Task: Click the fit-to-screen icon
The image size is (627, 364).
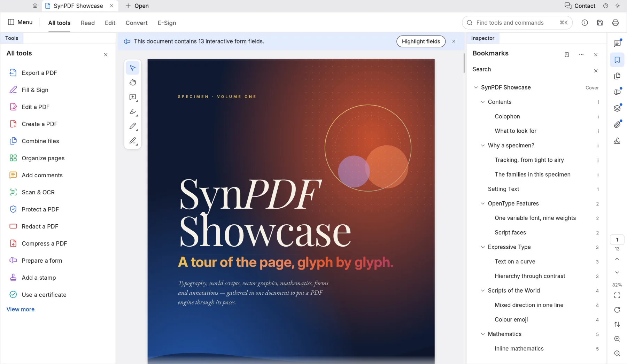Action: [617, 295]
